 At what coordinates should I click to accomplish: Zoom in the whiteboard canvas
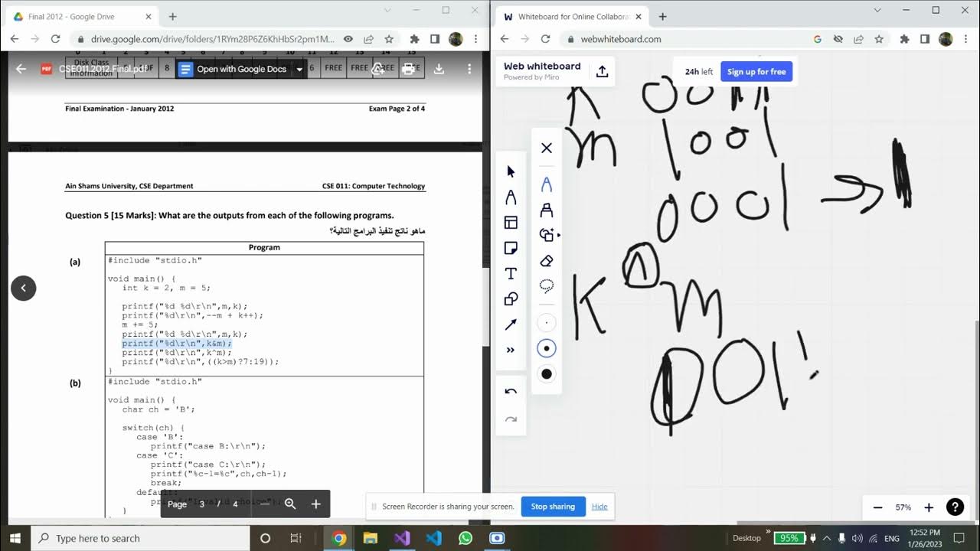(929, 507)
